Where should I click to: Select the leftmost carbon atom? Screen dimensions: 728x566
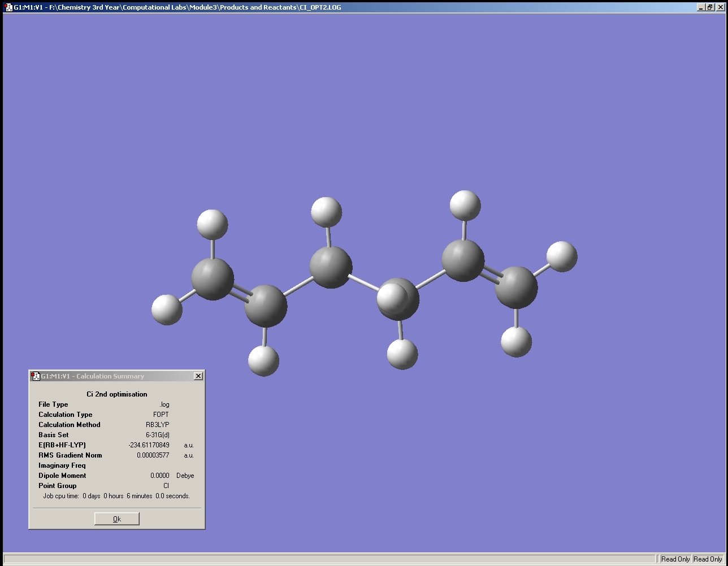pyautogui.click(x=212, y=278)
